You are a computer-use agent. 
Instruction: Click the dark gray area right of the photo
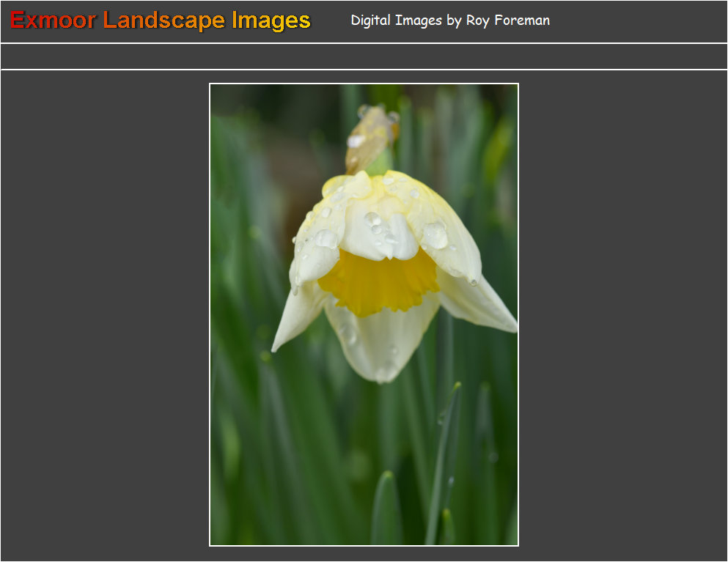click(x=623, y=315)
